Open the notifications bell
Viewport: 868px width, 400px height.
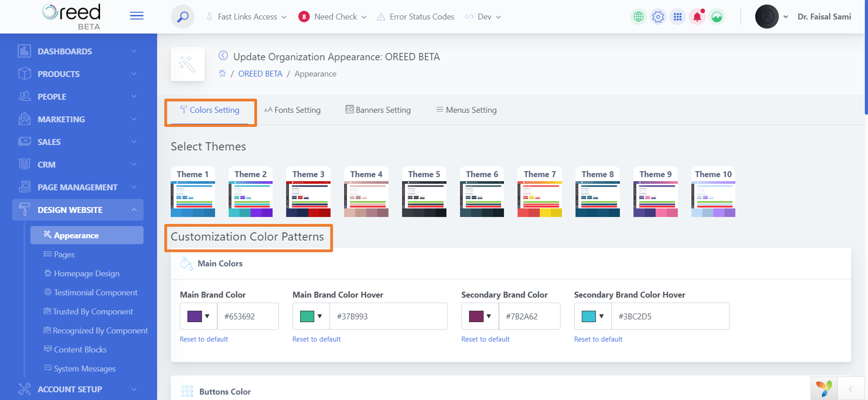pyautogui.click(x=697, y=17)
